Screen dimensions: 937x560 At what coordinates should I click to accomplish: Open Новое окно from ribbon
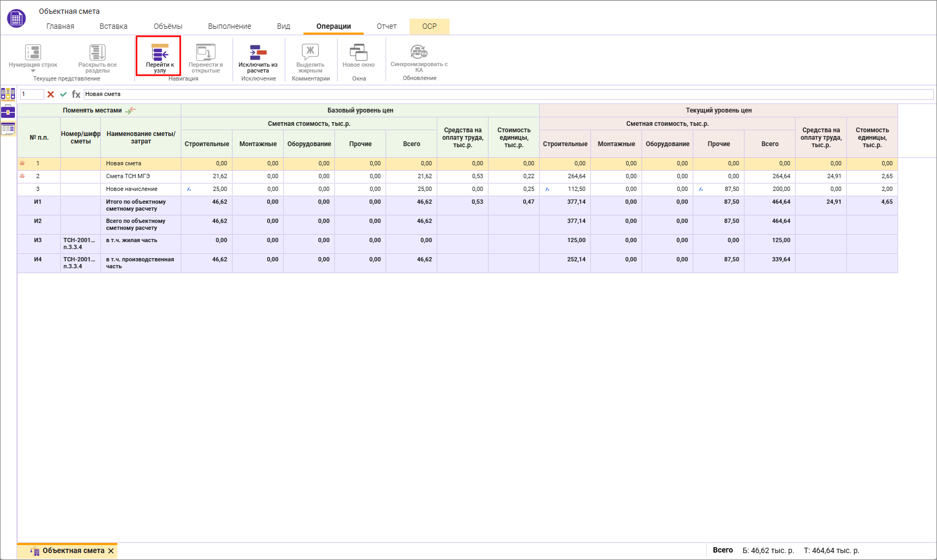(358, 52)
